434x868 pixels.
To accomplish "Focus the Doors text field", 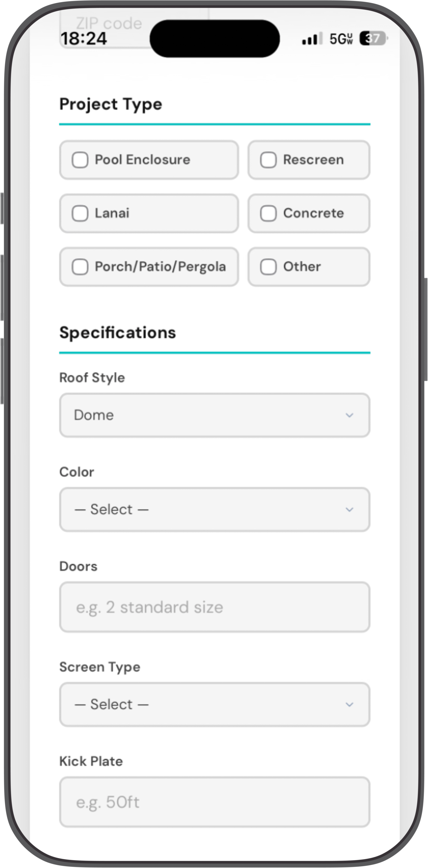I will pyautogui.click(x=214, y=607).
